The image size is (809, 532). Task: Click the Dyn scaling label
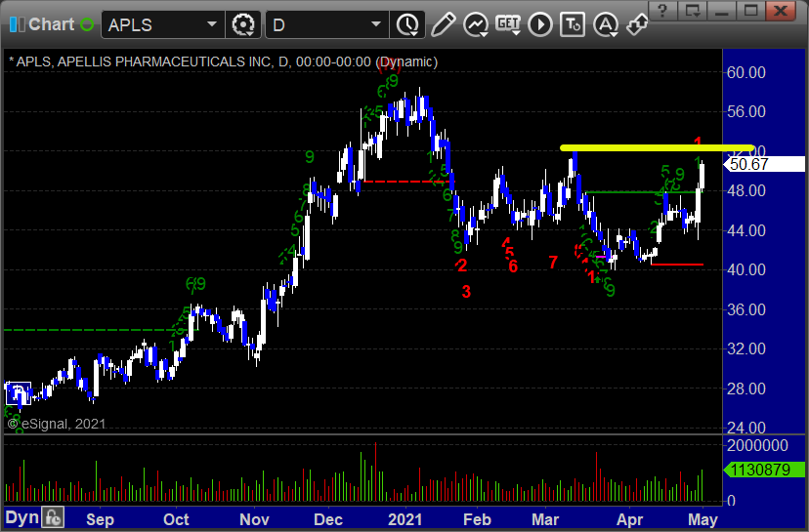(x=21, y=517)
